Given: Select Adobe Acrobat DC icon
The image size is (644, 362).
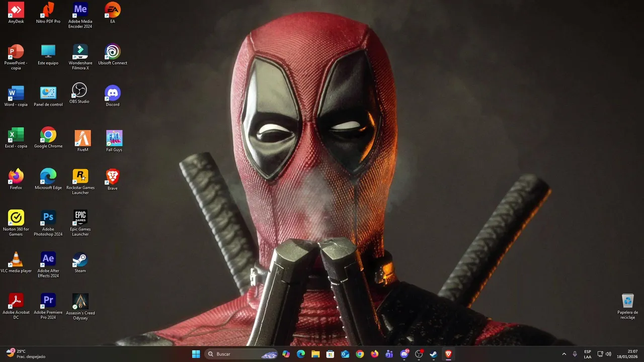Looking at the screenshot, I should pyautogui.click(x=16, y=307).
